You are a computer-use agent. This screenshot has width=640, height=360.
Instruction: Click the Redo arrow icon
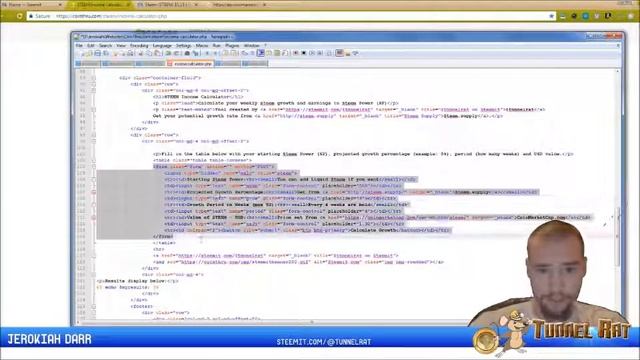176,53
